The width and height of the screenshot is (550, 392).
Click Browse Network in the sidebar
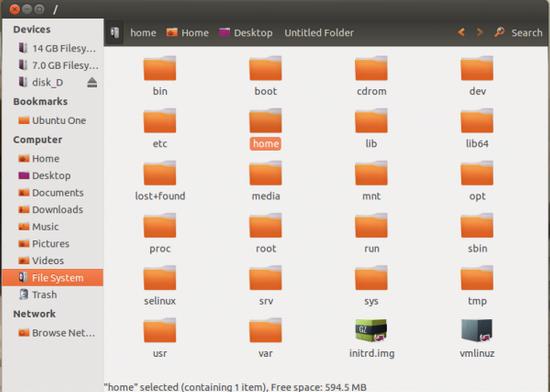pos(56,332)
